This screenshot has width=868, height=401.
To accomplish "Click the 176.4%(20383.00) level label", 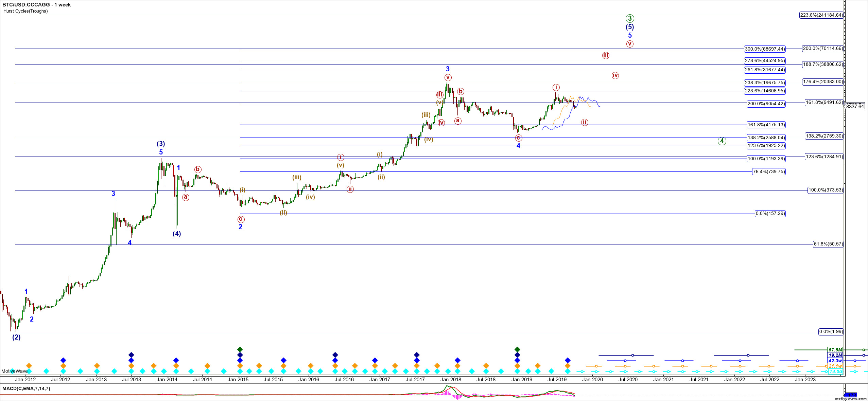I will (x=823, y=81).
